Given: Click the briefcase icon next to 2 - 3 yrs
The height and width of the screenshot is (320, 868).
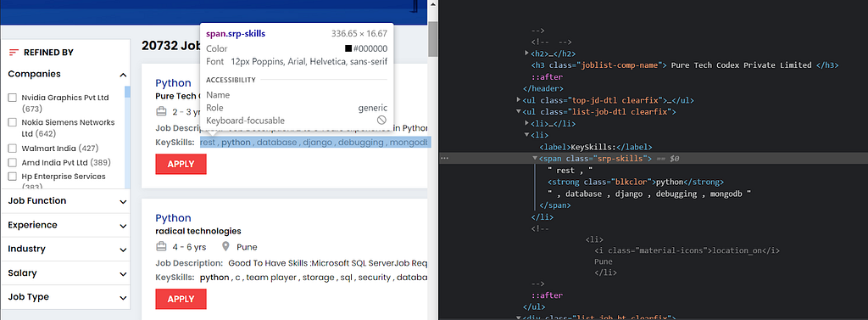Looking at the screenshot, I should 161,112.
